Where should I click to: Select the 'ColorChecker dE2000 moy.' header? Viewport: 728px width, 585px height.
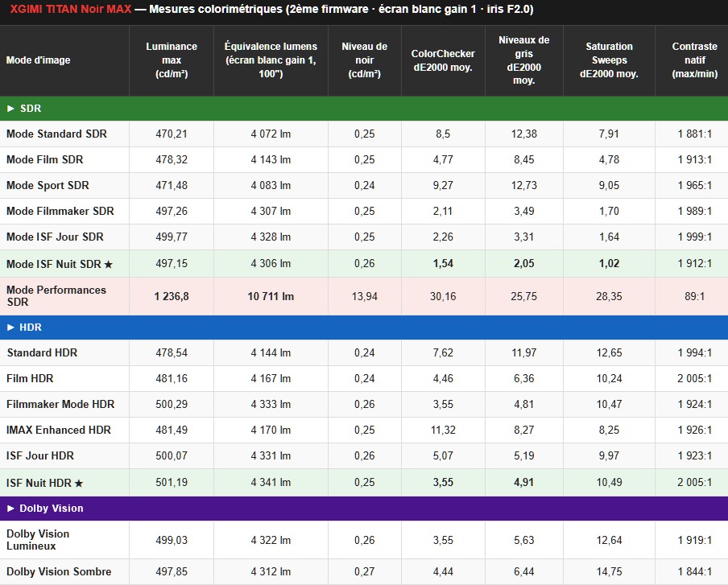coord(443,60)
